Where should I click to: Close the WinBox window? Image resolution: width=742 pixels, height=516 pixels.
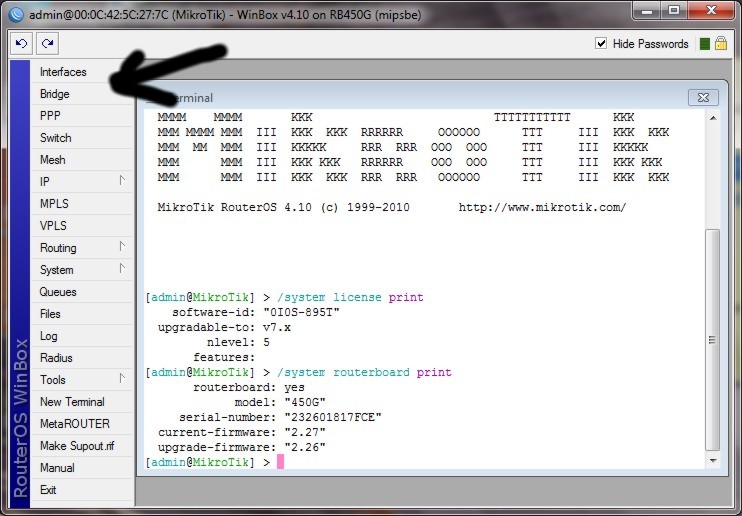tap(711, 11)
